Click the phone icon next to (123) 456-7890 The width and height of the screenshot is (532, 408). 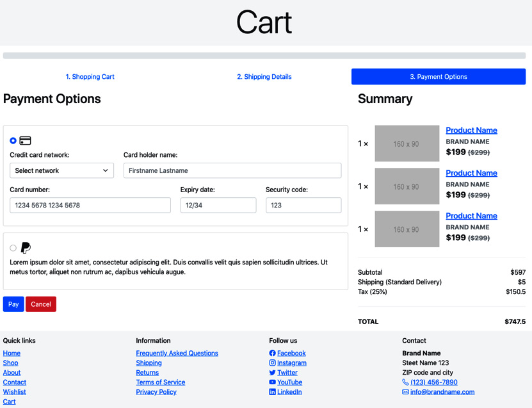(x=405, y=382)
